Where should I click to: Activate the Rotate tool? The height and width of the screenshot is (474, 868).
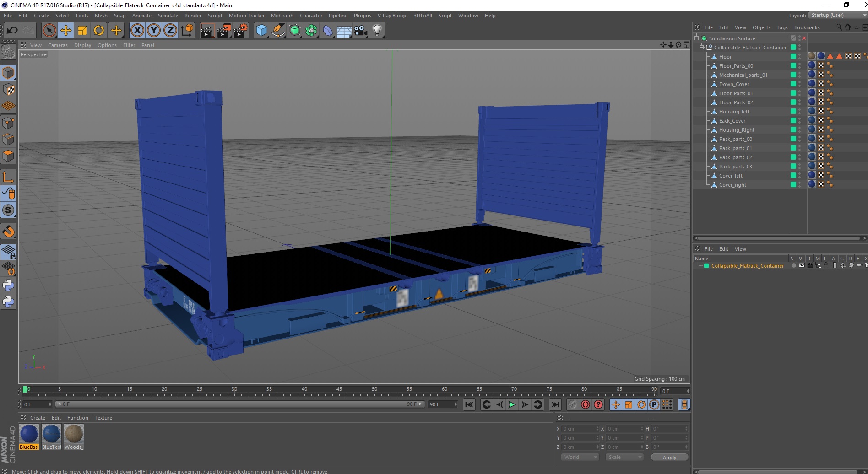tap(99, 31)
